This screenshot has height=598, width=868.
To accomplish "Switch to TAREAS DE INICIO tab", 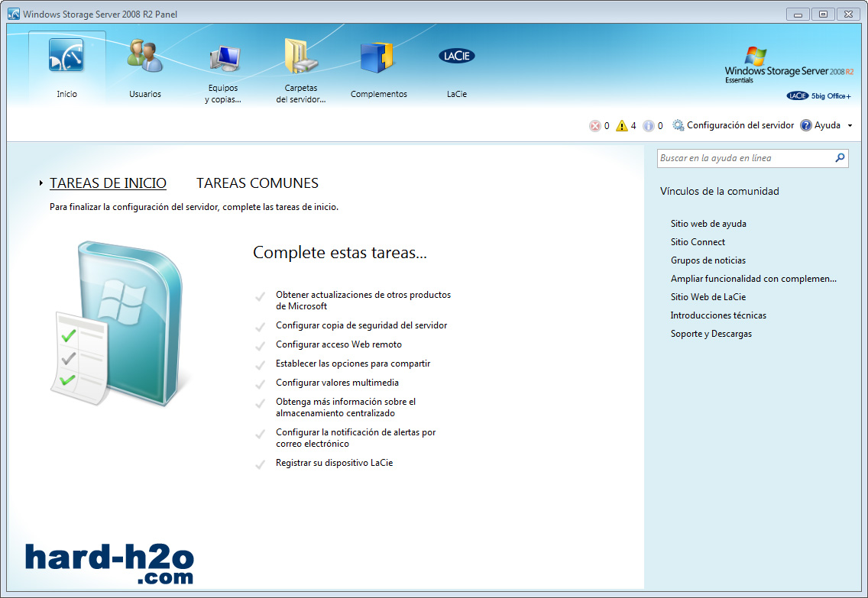I will [x=108, y=183].
